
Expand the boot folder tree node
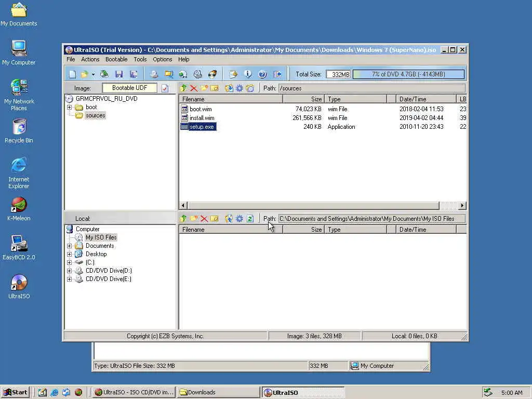coord(69,107)
